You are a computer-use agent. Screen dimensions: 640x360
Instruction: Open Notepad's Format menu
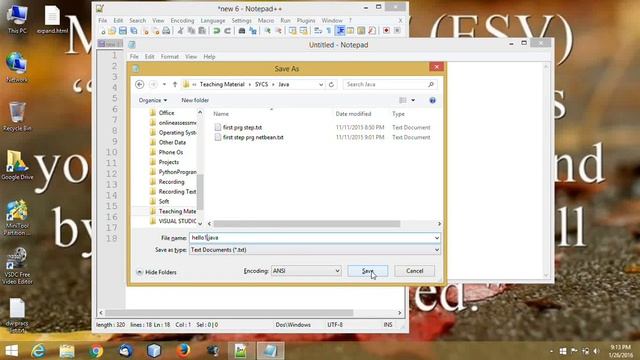click(169, 57)
